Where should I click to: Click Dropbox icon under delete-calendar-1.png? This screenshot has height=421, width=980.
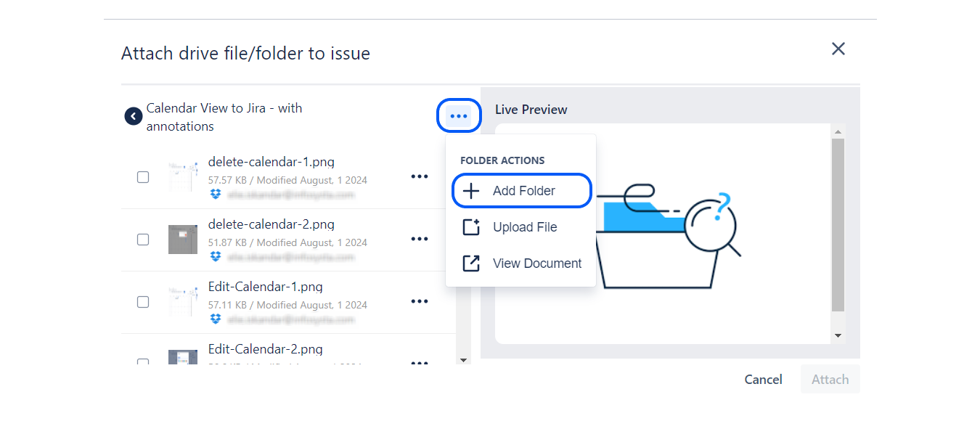click(x=216, y=194)
